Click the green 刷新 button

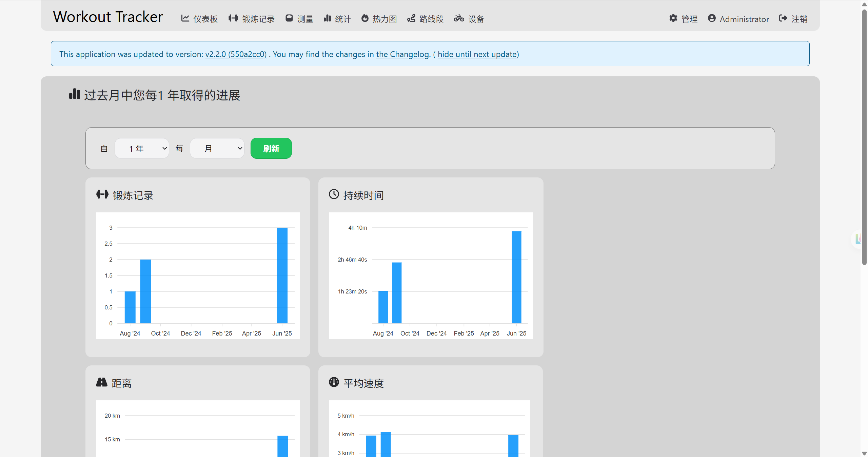coord(271,148)
